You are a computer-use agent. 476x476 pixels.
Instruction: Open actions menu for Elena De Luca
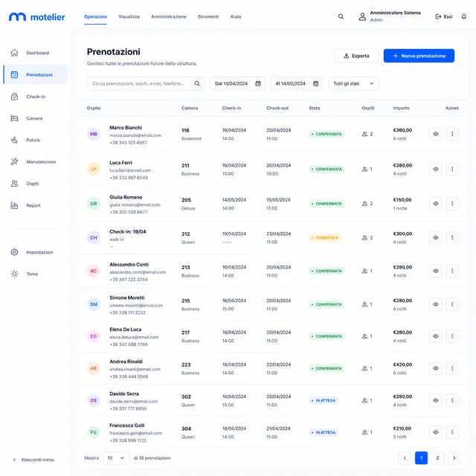452,336
